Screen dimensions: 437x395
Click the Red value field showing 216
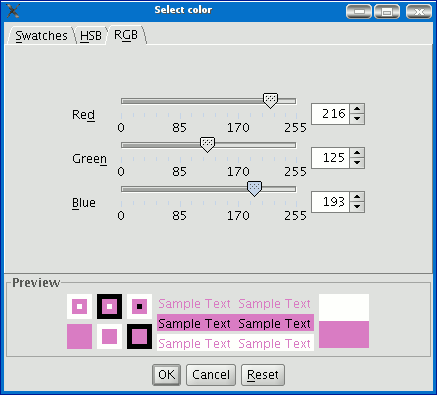330,114
